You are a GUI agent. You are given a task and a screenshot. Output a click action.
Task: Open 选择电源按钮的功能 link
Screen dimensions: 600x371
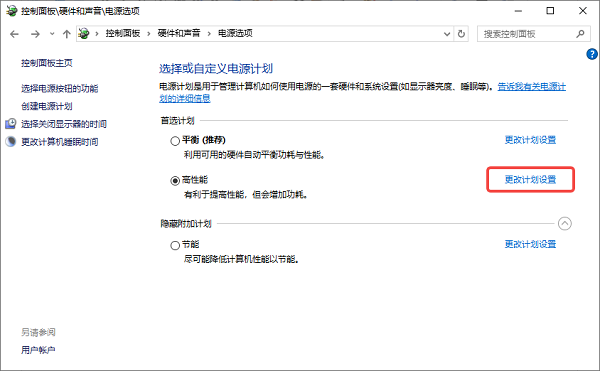[60, 89]
